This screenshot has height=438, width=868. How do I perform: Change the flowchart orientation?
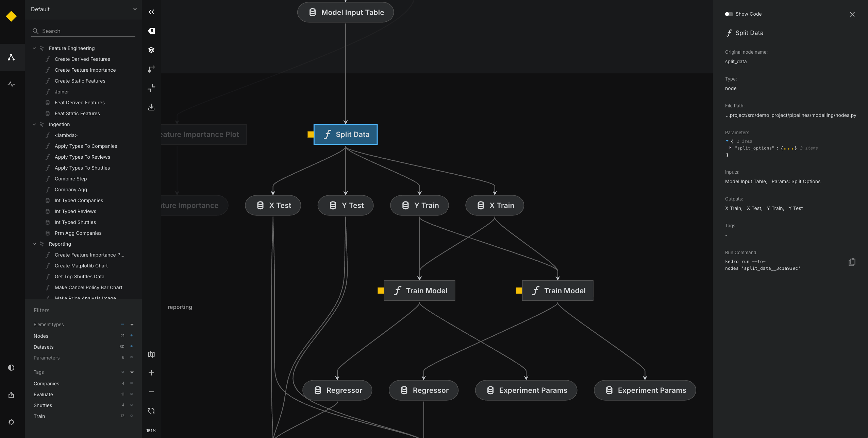[151, 69]
